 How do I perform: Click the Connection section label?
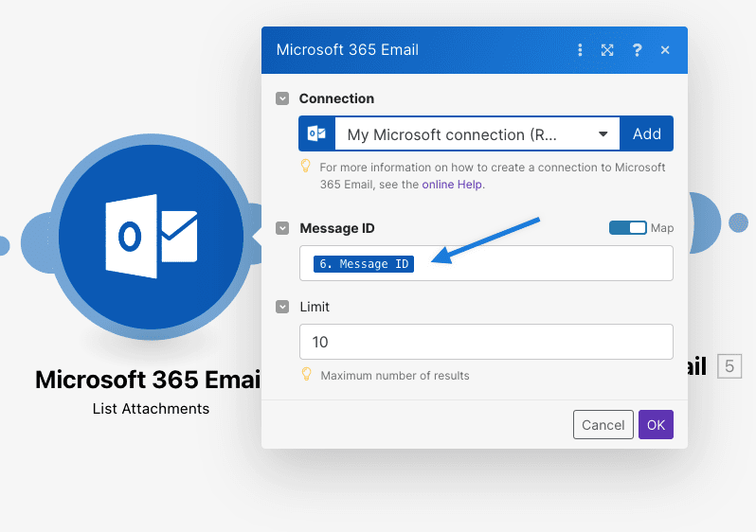tap(336, 98)
